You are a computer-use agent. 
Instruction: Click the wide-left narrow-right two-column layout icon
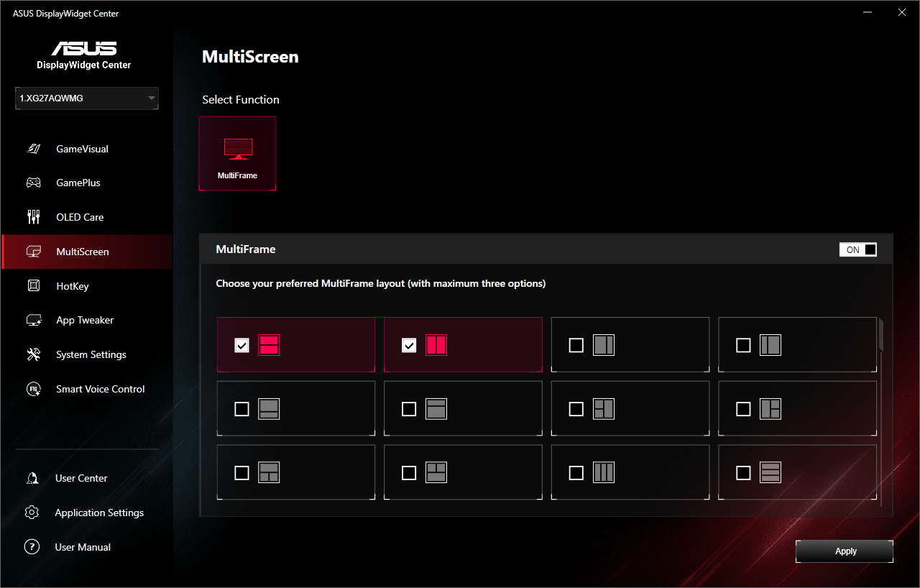pos(604,346)
